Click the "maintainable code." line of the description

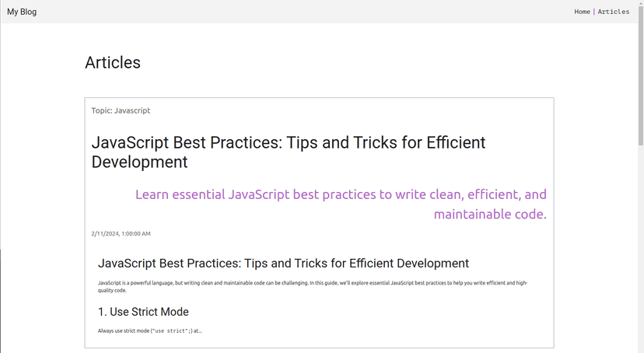click(490, 215)
